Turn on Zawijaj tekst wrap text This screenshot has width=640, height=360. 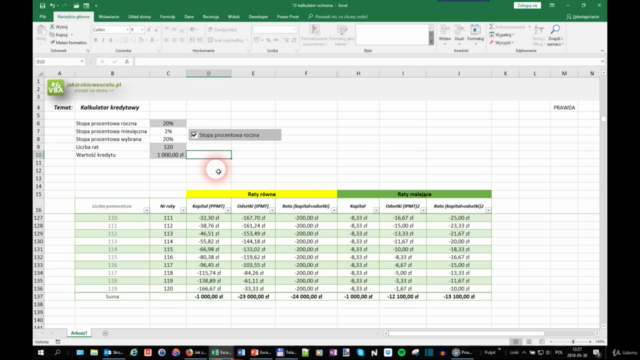(x=223, y=29)
